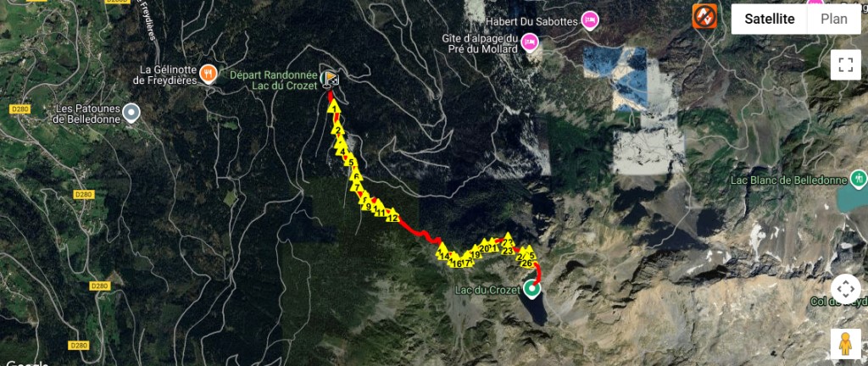Open Lac Blanc de Belledonne hiking marker
This screenshot has width=868, height=366.
pos(860,178)
